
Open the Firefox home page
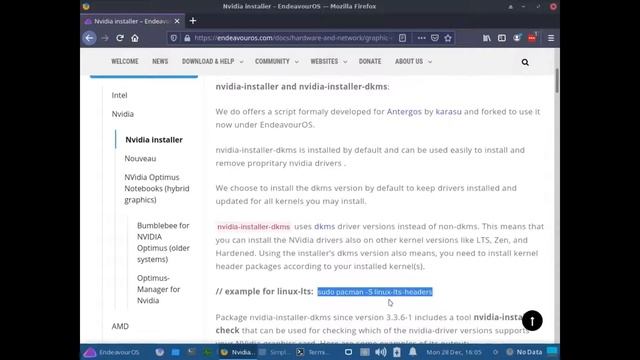tap(135, 38)
